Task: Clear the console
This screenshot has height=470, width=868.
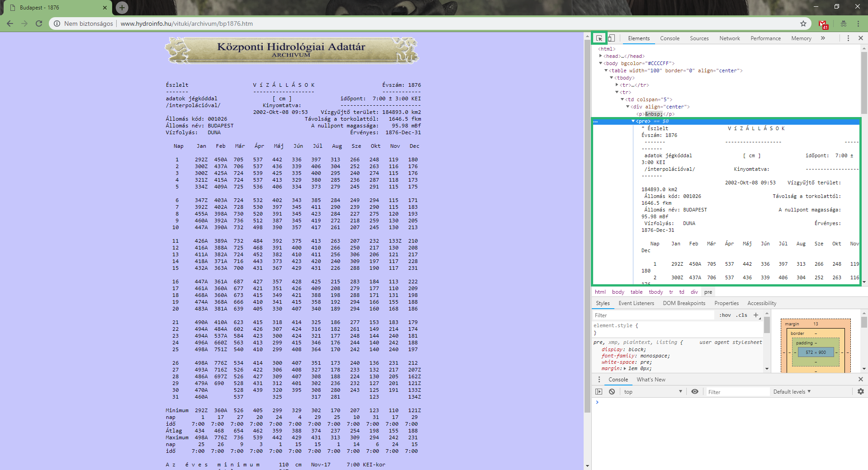Action: (x=612, y=391)
